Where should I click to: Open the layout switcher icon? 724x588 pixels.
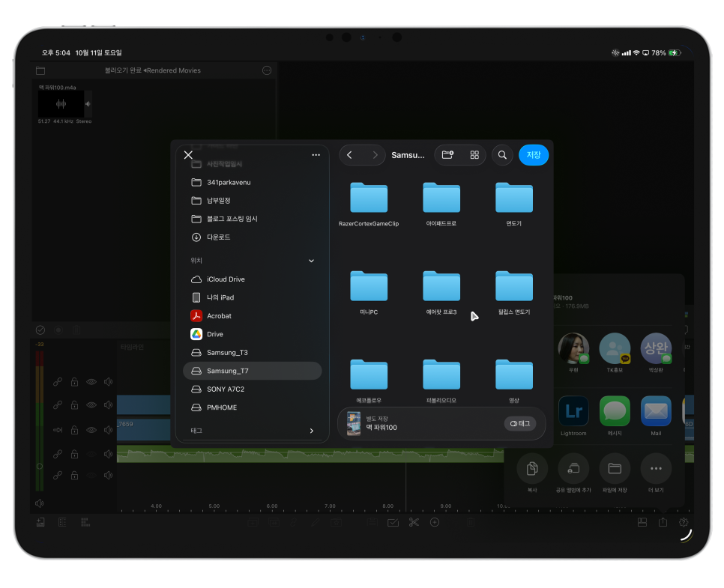tap(642, 523)
